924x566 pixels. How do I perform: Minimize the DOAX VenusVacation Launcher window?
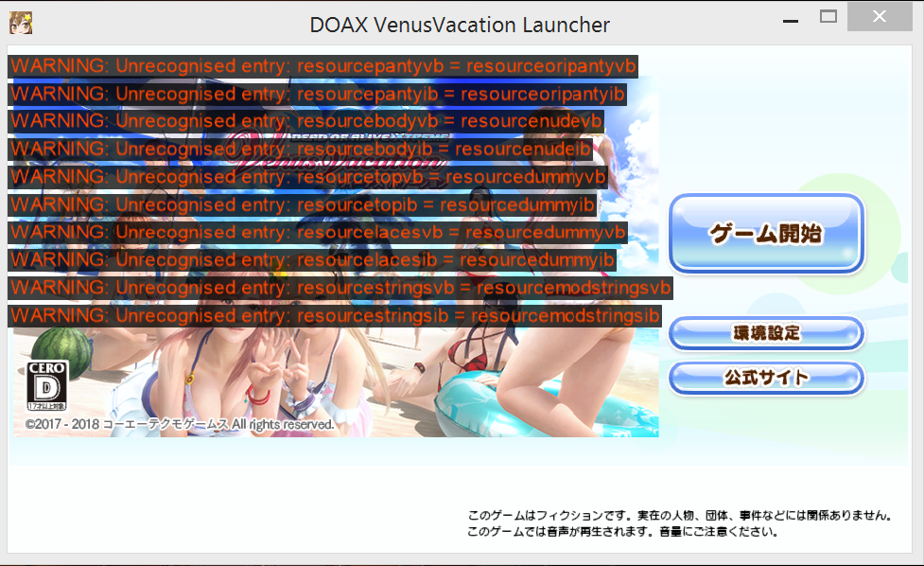791,21
